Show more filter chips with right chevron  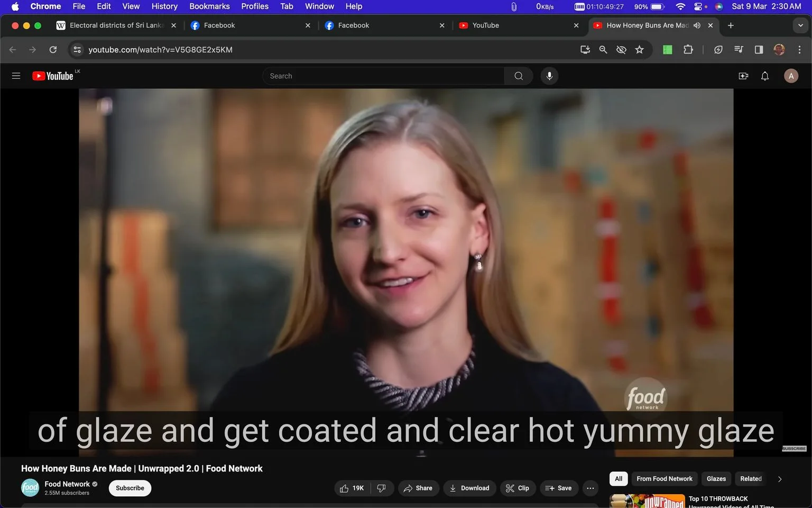779,479
